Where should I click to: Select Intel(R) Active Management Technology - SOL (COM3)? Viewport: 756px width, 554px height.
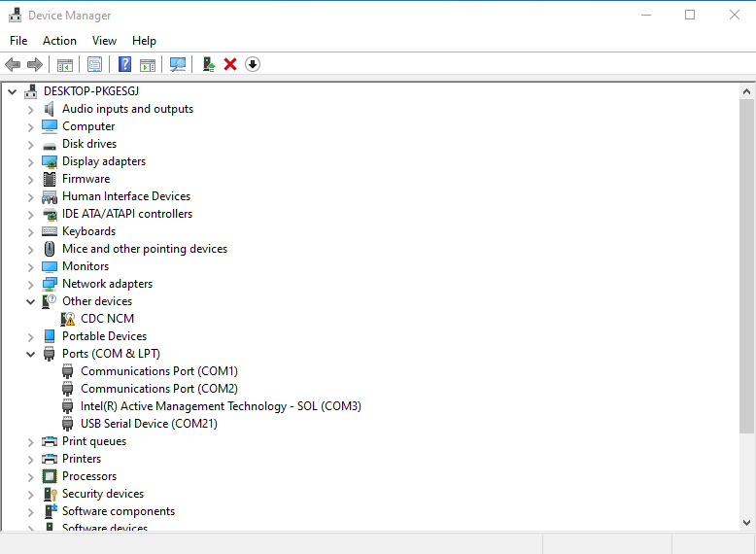pyautogui.click(x=221, y=406)
